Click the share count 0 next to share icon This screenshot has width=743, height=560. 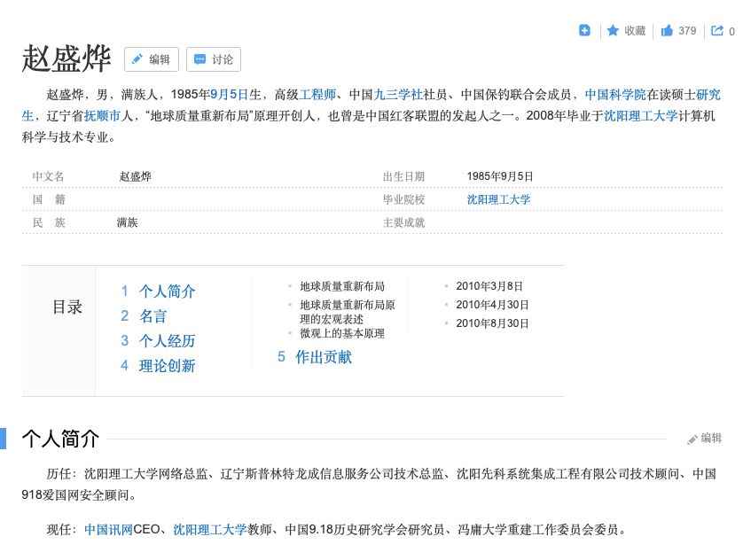click(x=729, y=30)
